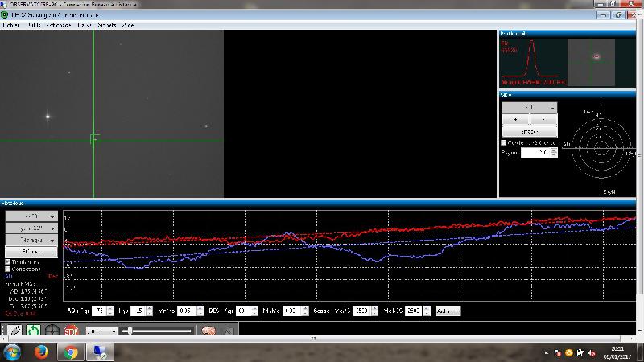This screenshot has height=362, width=644.
Task: Open the exposure duration dropdown in toolbar
Action: pos(101,331)
